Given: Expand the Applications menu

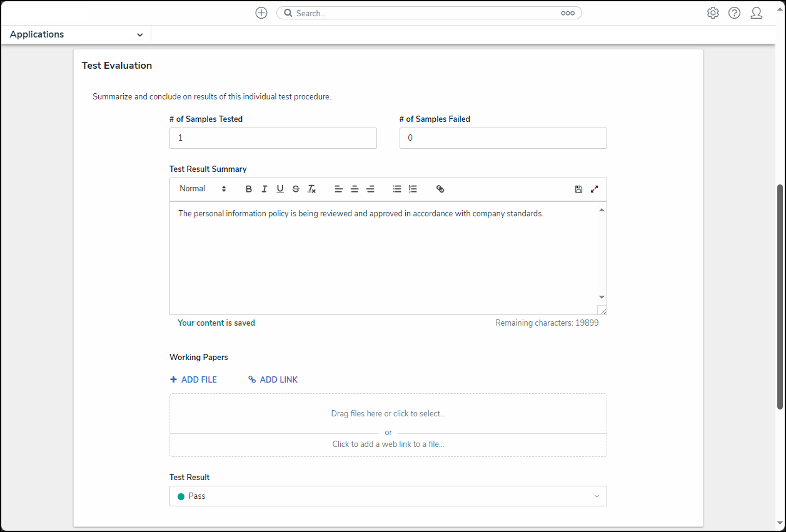Looking at the screenshot, I should (76, 35).
